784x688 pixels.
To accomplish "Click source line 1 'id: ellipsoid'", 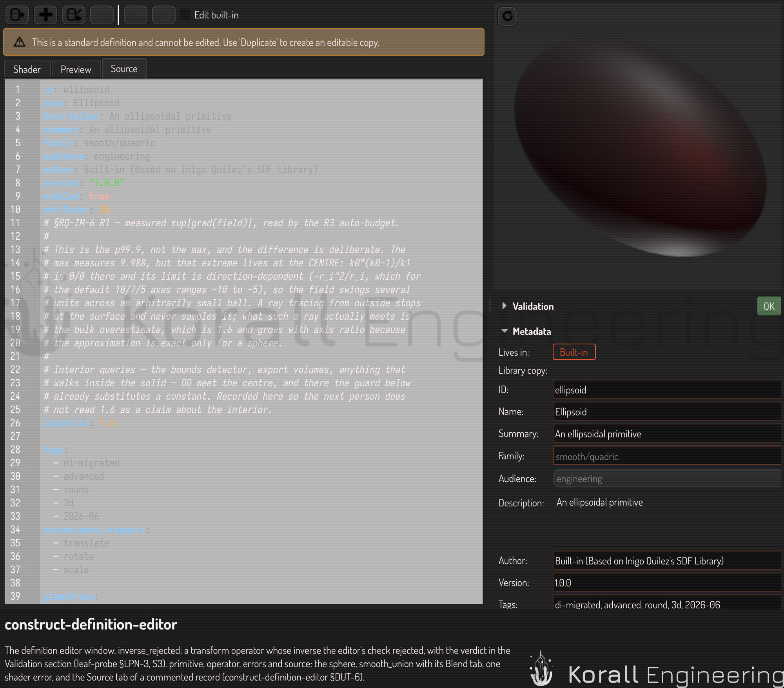I will 76,89.
